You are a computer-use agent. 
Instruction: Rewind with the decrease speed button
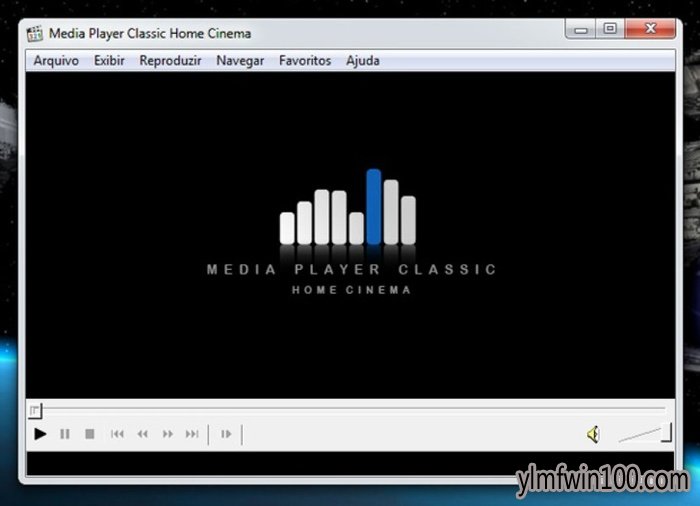coord(142,434)
